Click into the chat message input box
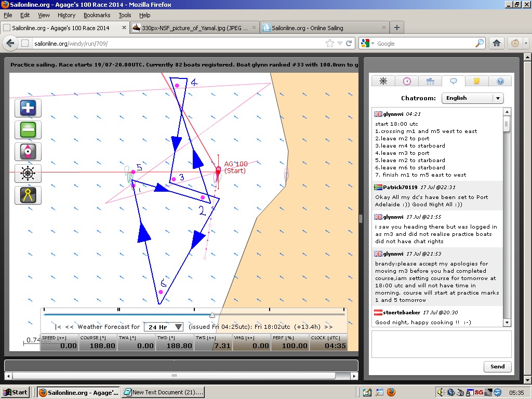Screen dimensions: 532x399 pyautogui.click(x=442, y=344)
